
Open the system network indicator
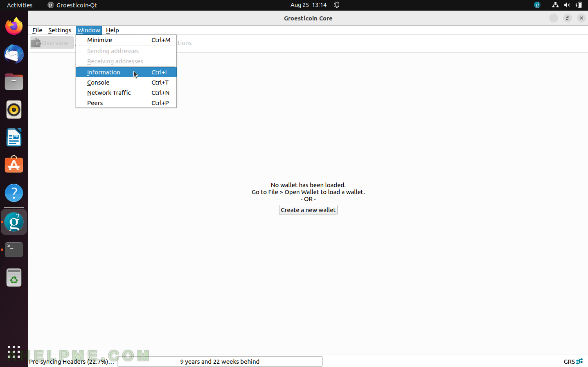(555, 5)
